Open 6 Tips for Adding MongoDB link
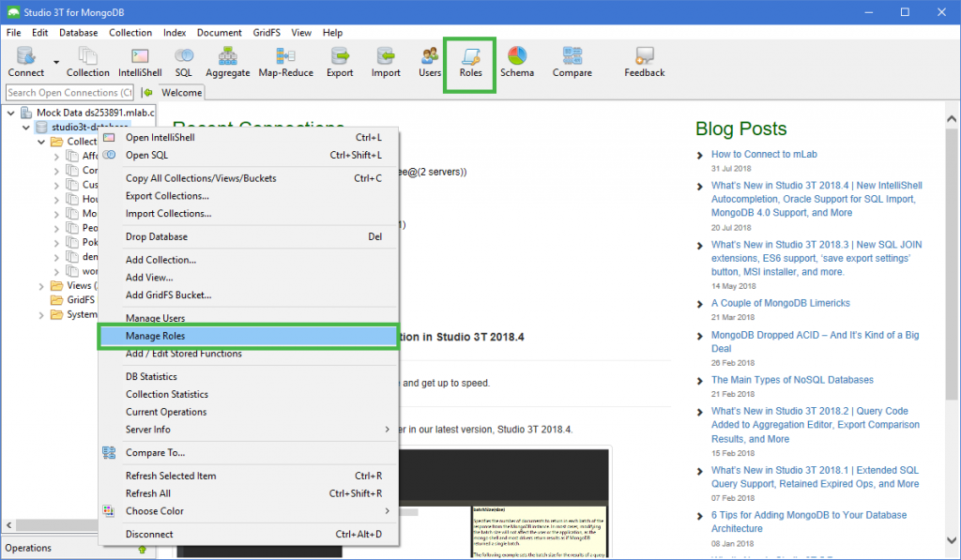 [x=808, y=522]
